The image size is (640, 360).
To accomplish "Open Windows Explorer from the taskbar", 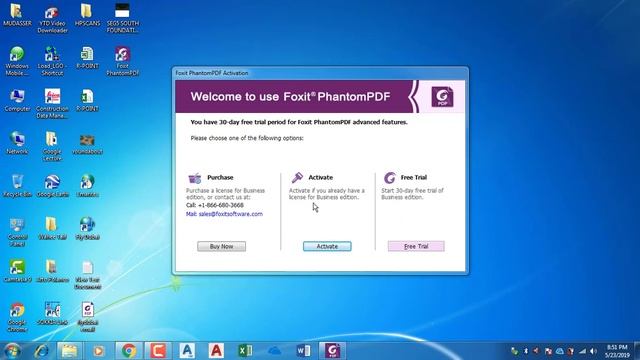I will (x=69, y=351).
